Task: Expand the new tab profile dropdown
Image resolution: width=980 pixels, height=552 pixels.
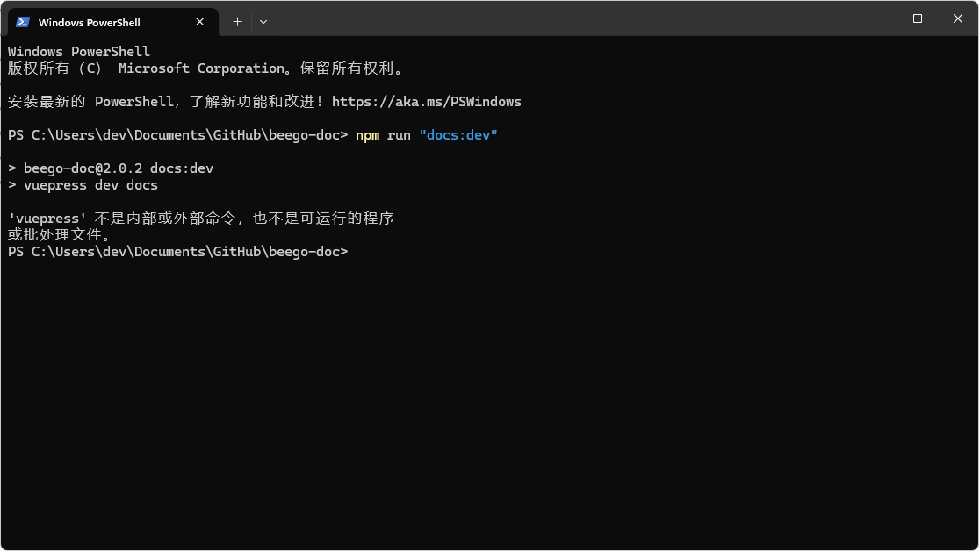Action: pyautogui.click(x=263, y=22)
